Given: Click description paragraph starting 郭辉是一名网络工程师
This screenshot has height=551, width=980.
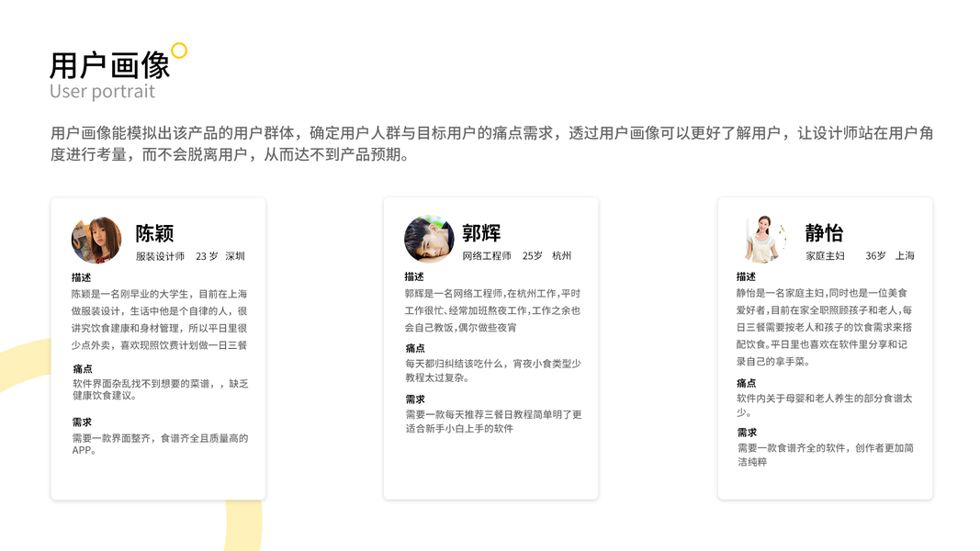Looking at the screenshot, I should [492, 310].
